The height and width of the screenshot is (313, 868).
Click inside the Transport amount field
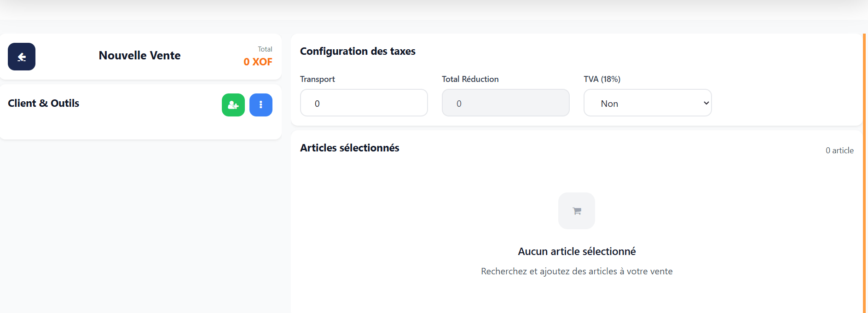pos(364,103)
